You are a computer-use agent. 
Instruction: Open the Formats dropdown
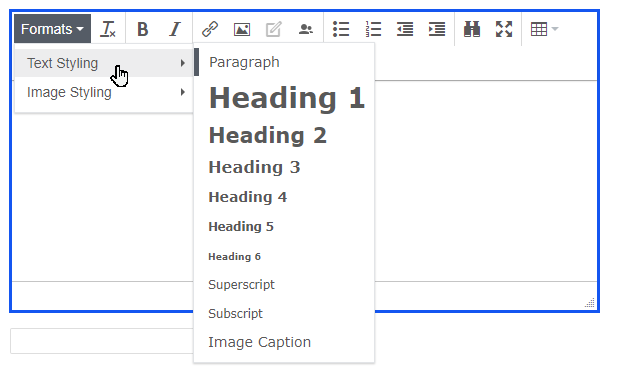52,29
